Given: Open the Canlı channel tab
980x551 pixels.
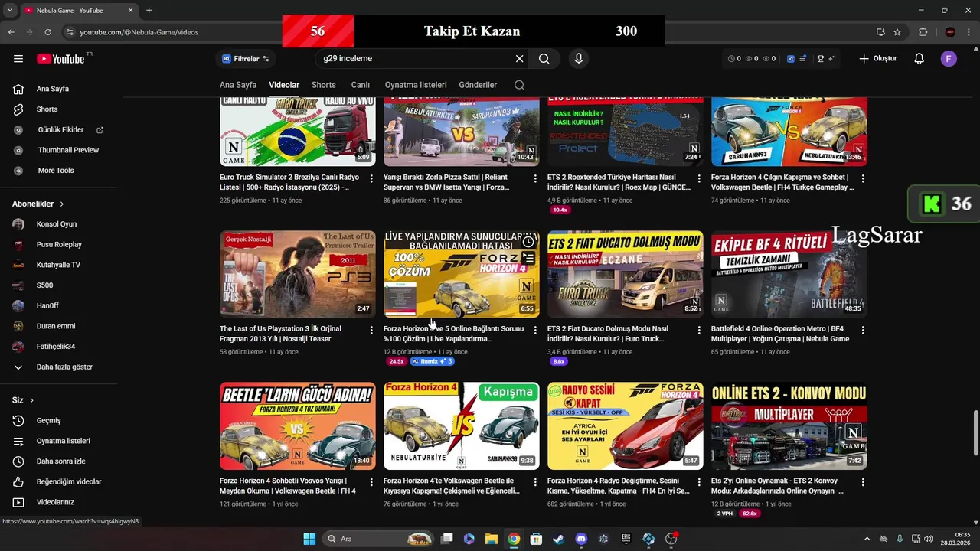Looking at the screenshot, I should point(361,85).
